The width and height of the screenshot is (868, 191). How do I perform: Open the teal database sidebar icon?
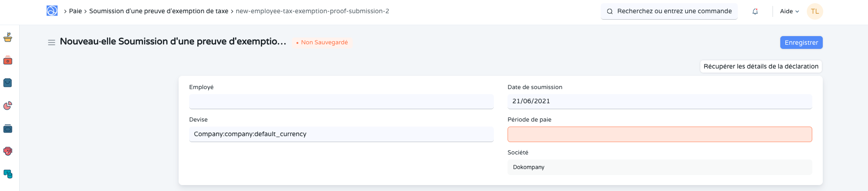pos(8,174)
